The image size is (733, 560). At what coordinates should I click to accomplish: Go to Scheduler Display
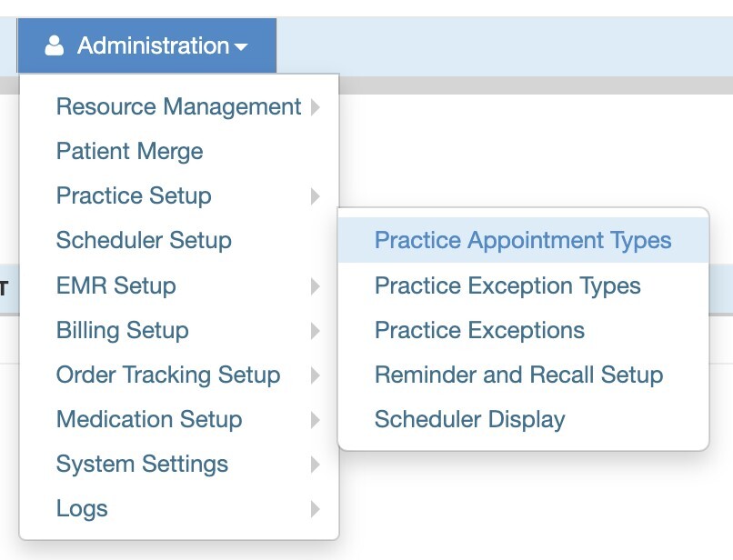click(x=469, y=419)
